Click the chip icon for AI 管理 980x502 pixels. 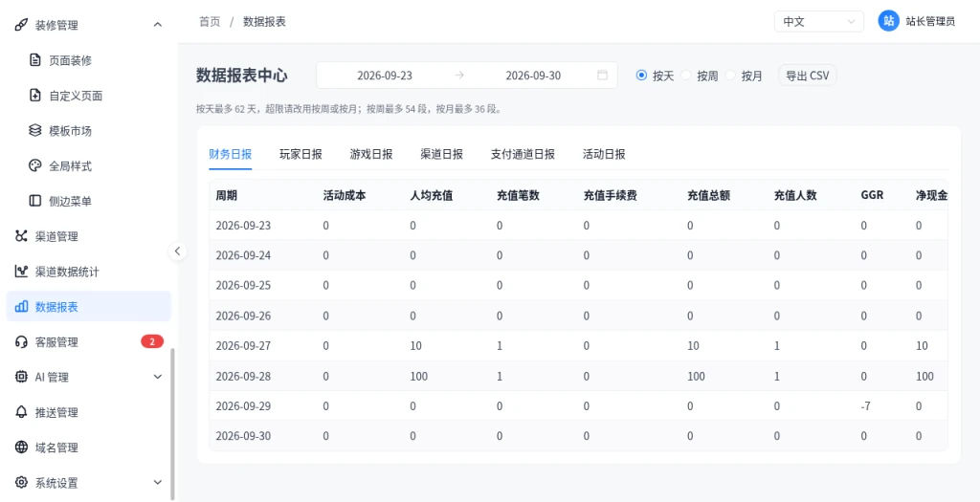click(21, 377)
